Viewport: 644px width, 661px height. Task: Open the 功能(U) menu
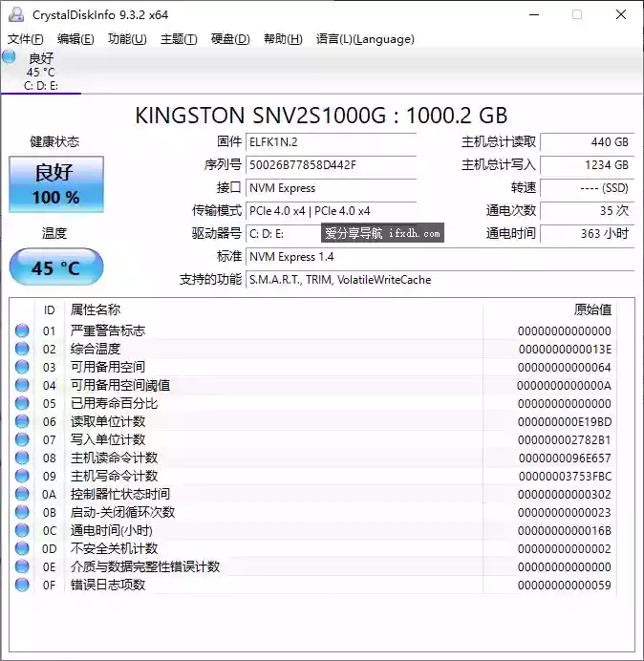(x=127, y=39)
